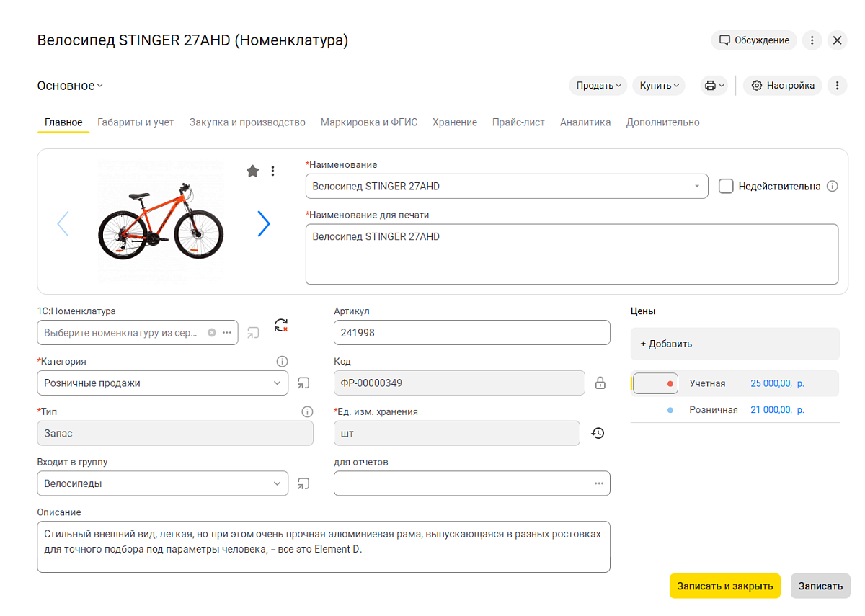Click the Записать button
The width and height of the screenshot is (865, 616).
(820, 586)
